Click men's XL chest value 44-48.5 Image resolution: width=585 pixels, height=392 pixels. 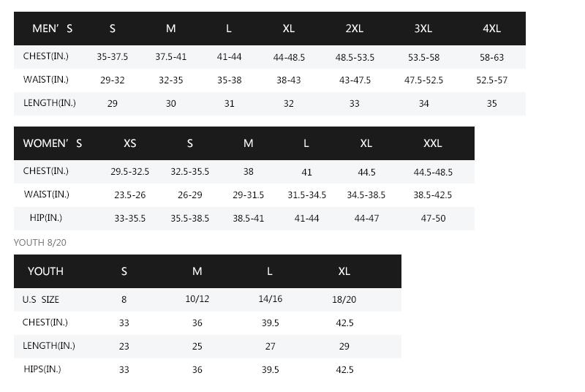tap(289, 58)
